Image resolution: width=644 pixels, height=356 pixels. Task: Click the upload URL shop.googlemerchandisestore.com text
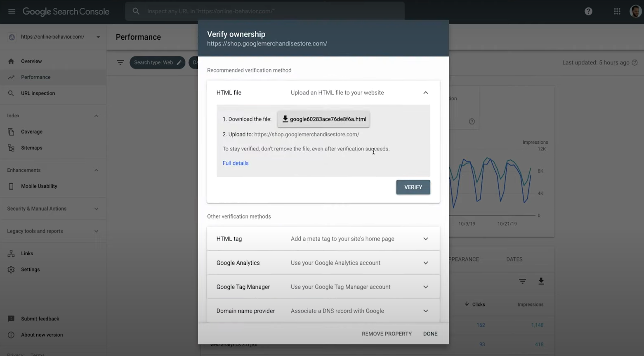pos(307,134)
